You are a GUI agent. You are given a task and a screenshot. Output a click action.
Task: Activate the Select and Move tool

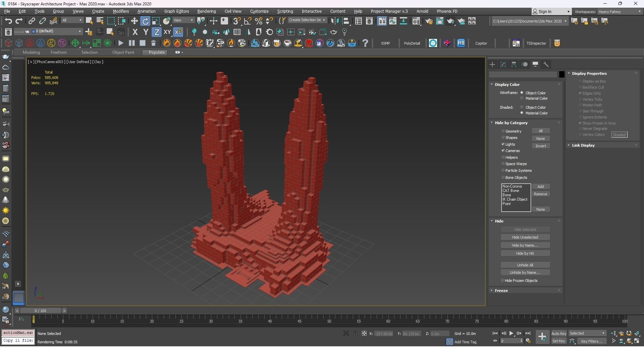(134, 21)
